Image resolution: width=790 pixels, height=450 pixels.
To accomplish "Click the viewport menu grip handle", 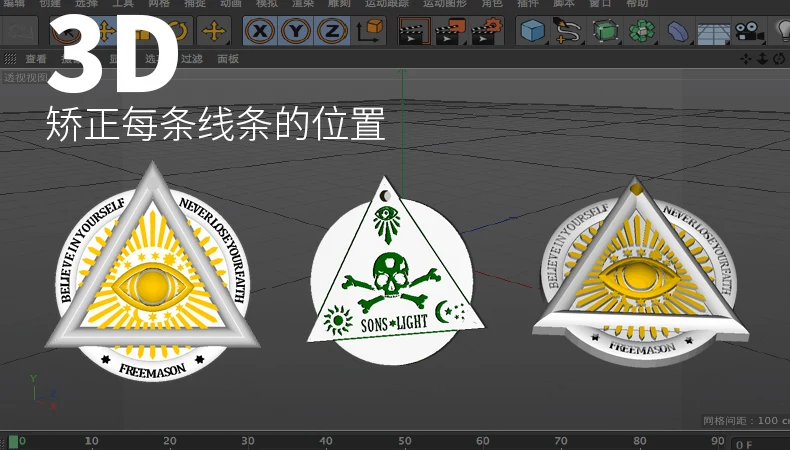I will [x=10, y=59].
